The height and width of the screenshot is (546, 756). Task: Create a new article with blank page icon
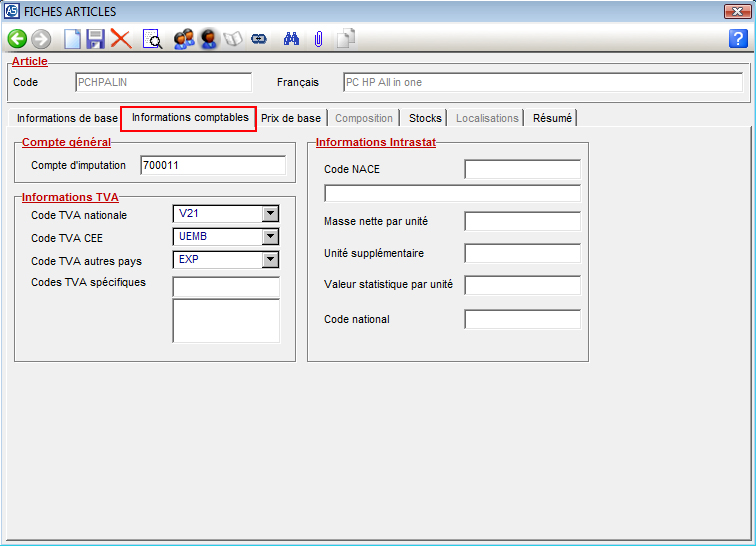(x=72, y=39)
